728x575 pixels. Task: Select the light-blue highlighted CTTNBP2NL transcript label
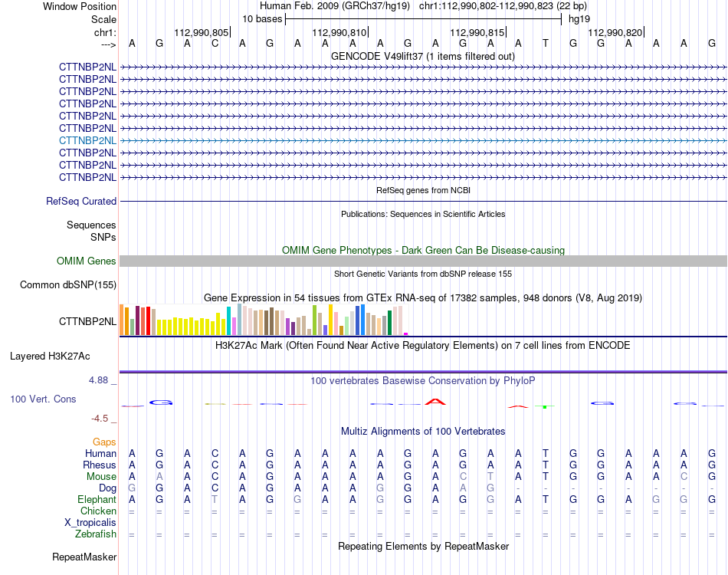click(88, 140)
